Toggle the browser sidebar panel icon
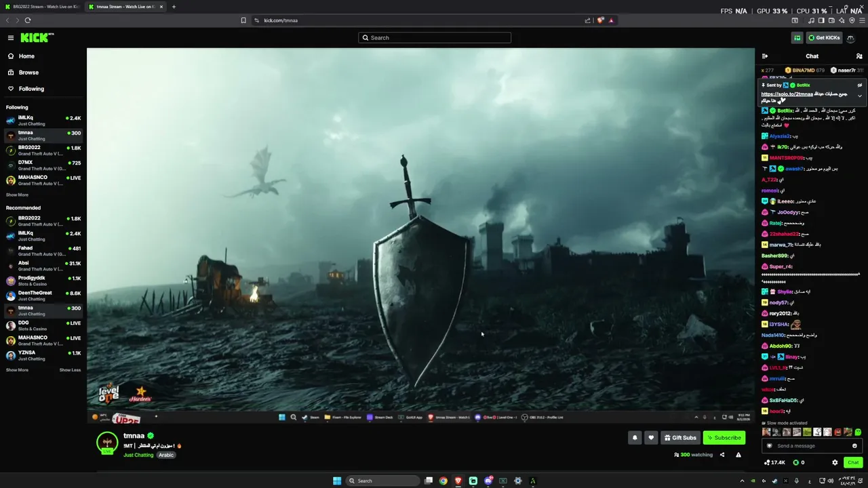868x488 pixels. pos(821,20)
